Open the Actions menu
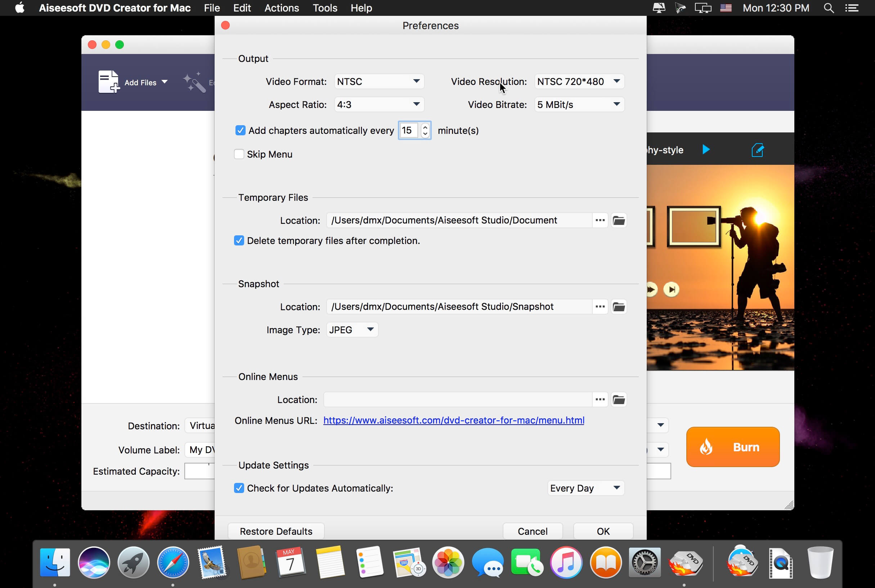This screenshot has height=588, width=875. [282, 8]
